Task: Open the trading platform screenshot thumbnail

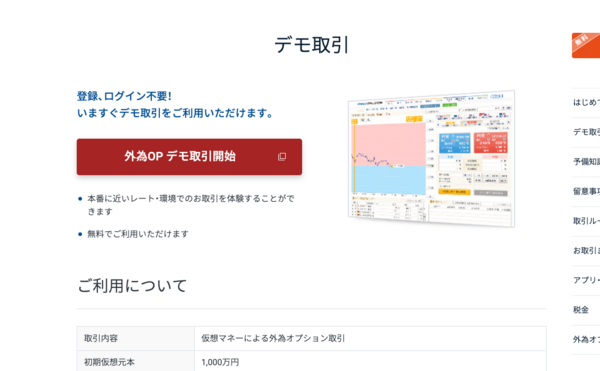Action: [431, 159]
